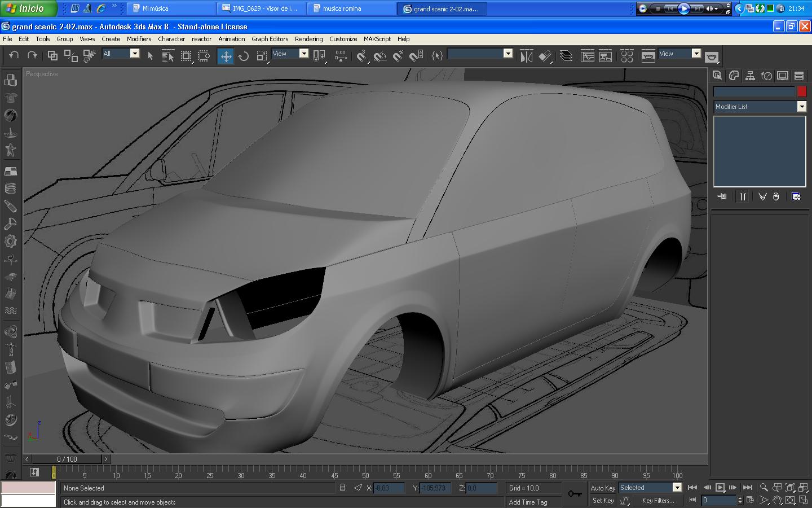Open the selection filter 'All' dropdown

(x=134, y=54)
